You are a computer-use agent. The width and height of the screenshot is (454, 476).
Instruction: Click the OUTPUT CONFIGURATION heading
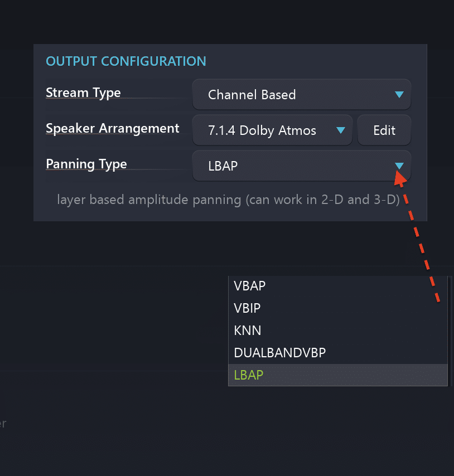pyautogui.click(x=126, y=61)
